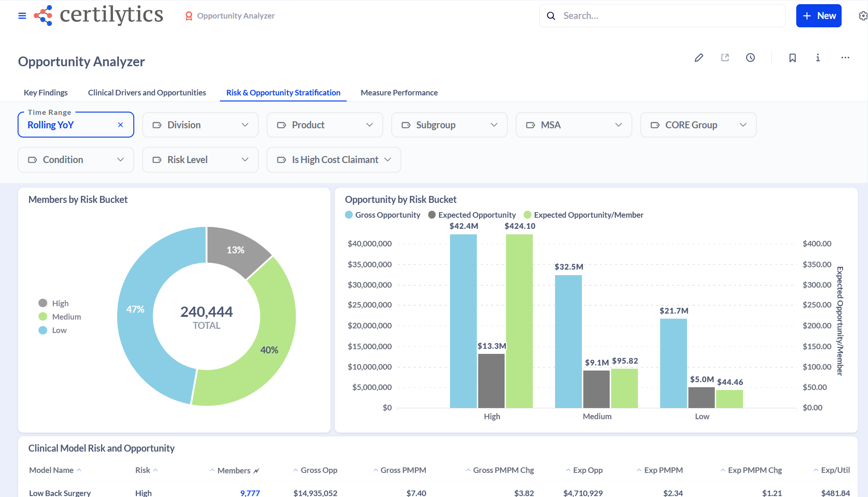
Task: Expand Is High Cost Claimant filter
Action: 334,160
